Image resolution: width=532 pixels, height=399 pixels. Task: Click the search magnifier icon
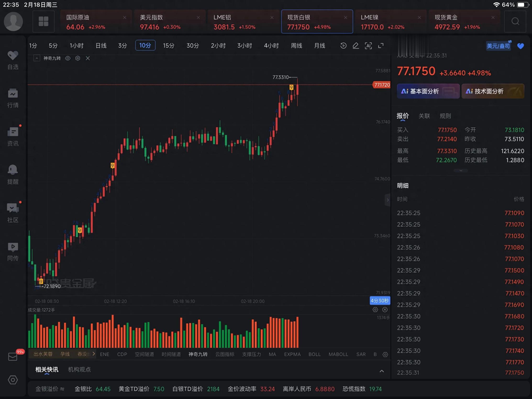(x=515, y=22)
